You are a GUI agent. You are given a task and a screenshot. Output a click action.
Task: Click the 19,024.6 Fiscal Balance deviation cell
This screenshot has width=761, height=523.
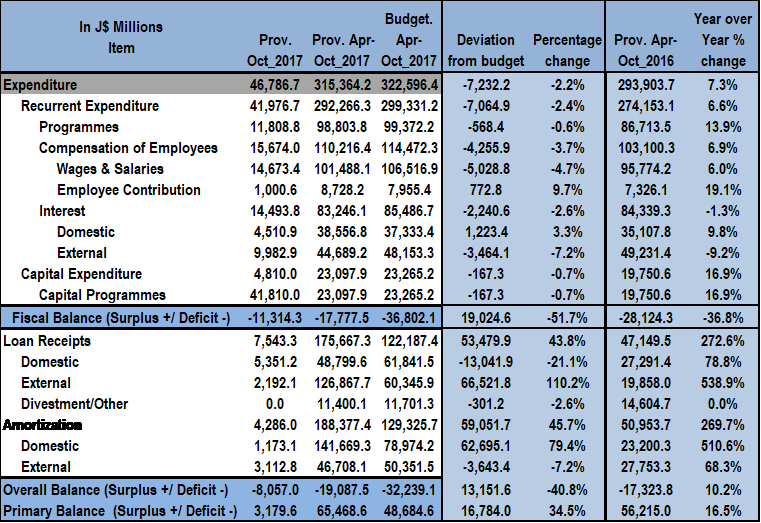tap(486, 318)
